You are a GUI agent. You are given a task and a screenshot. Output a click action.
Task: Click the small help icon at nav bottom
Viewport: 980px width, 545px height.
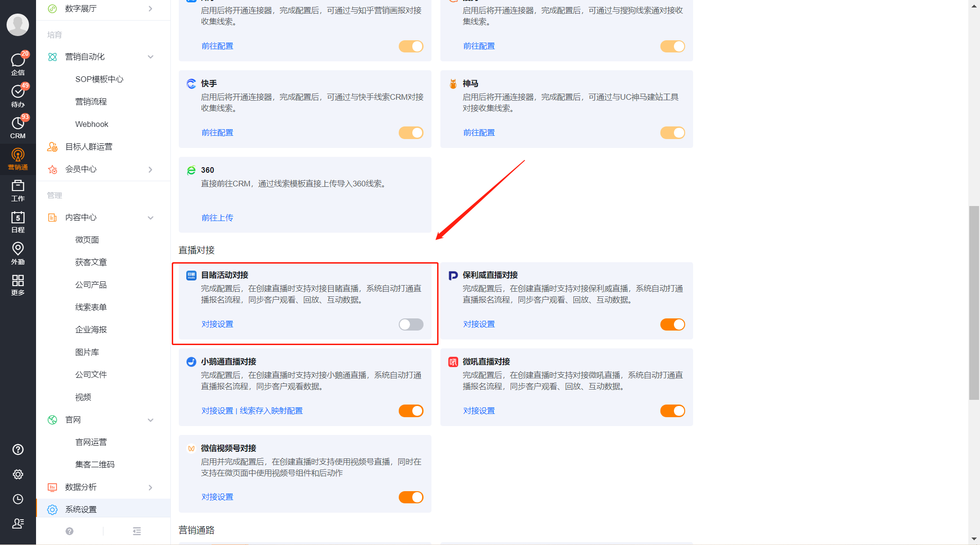(x=69, y=531)
